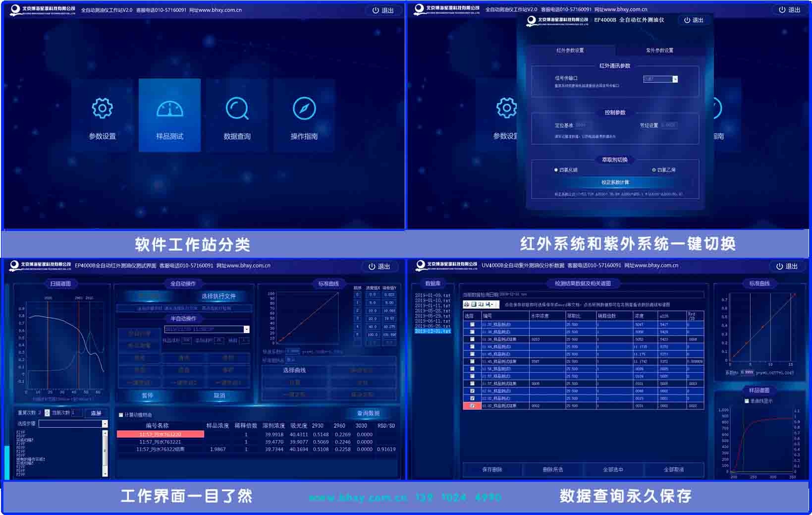The height and width of the screenshot is (515, 812).
Task: Switch to 紫外参数设置 tab
Action: point(659,51)
